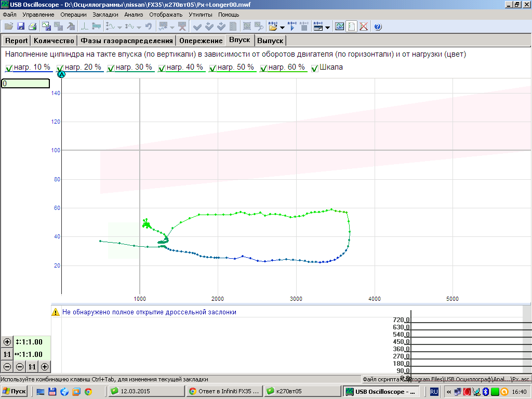Zoom in vertically with plus button

[x=7, y=342]
